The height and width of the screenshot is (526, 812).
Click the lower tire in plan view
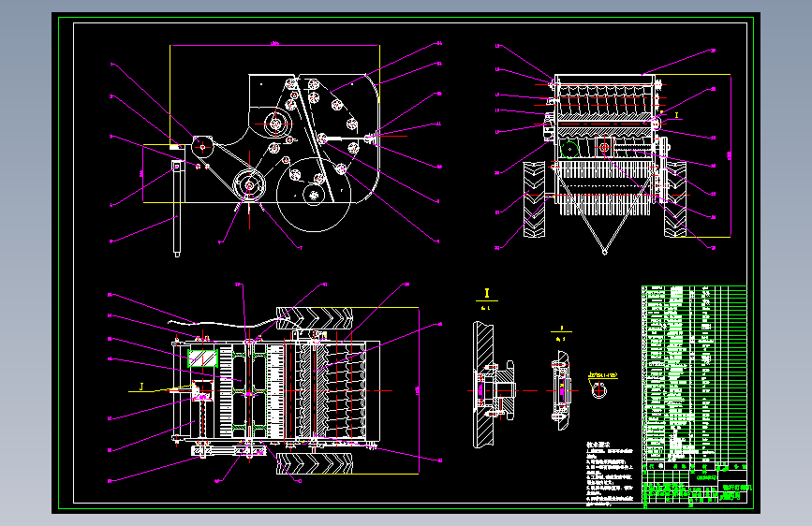click(315, 463)
